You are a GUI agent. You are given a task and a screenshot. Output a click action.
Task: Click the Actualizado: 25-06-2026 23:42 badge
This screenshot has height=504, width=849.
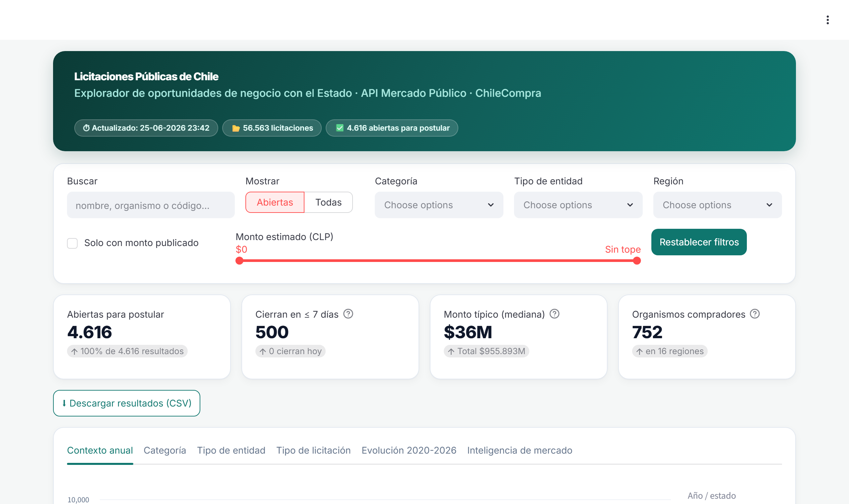click(146, 128)
